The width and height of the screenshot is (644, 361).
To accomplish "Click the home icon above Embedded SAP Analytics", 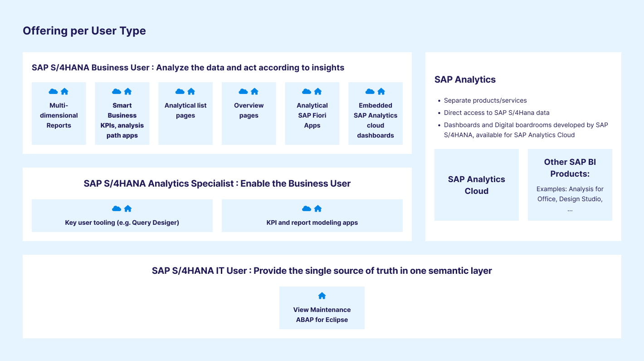I will point(381,91).
